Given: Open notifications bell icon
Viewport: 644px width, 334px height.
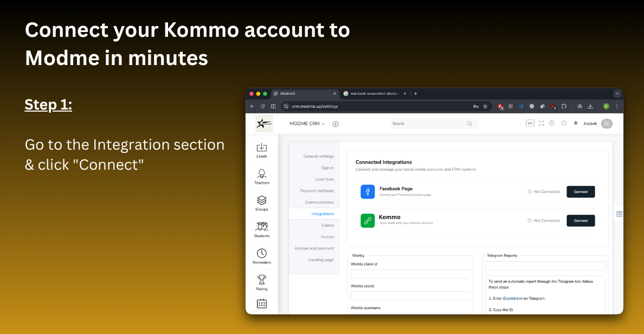Looking at the screenshot, I should tap(575, 123).
